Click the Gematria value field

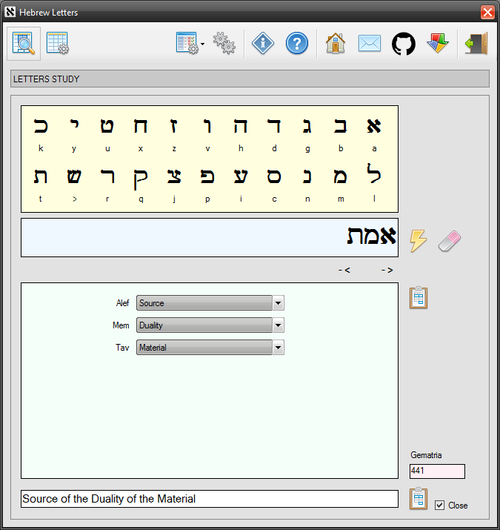pos(437,471)
